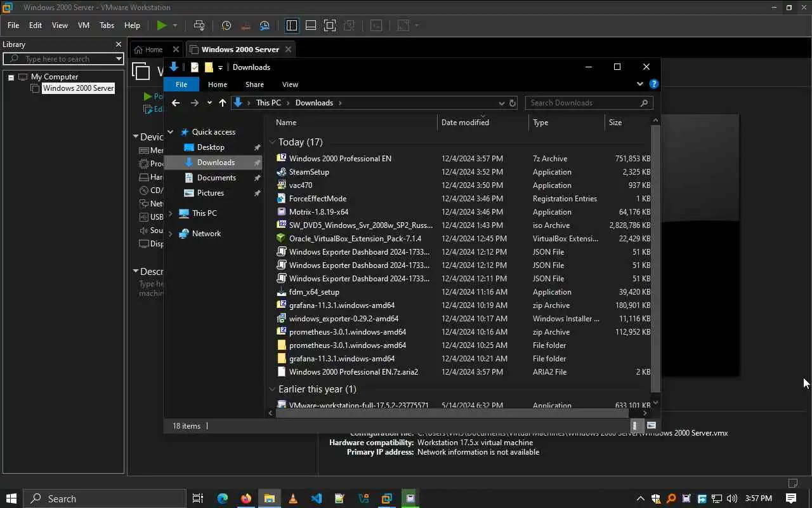812x508 pixels.
Task: Toggle the thumbnail bar view icon
Action: (x=311, y=25)
